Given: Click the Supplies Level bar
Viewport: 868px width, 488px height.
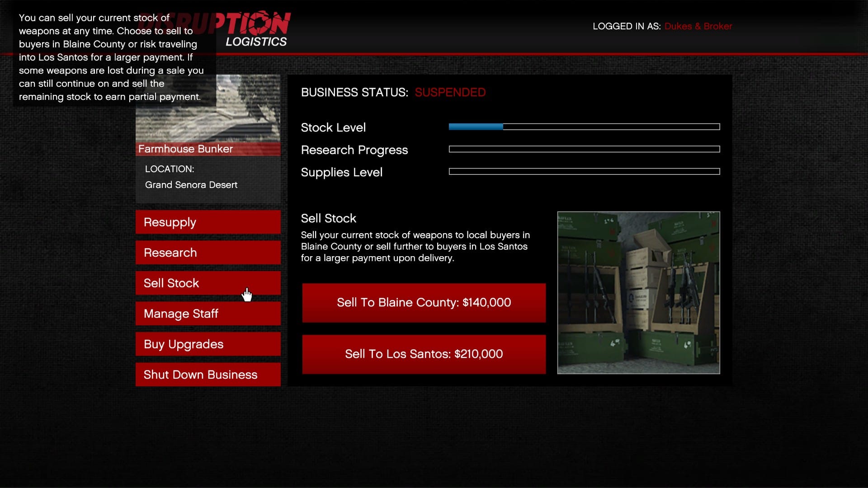Looking at the screenshot, I should pos(584,171).
